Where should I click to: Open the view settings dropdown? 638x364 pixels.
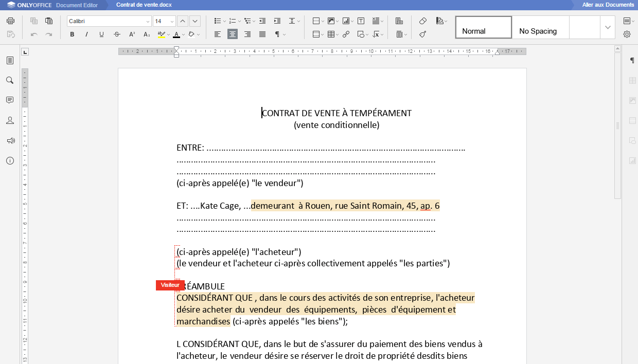point(629,21)
